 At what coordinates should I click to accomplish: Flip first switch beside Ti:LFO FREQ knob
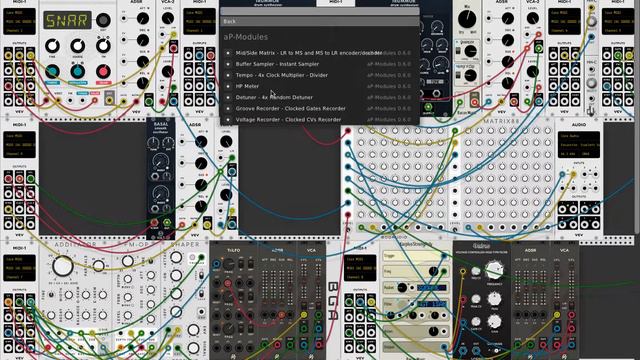pyautogui.click(x=241, y=264)
